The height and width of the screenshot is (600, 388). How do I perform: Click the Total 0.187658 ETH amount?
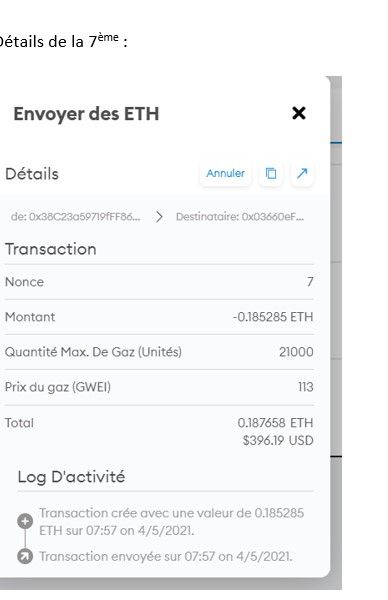(x=275, y=423)
